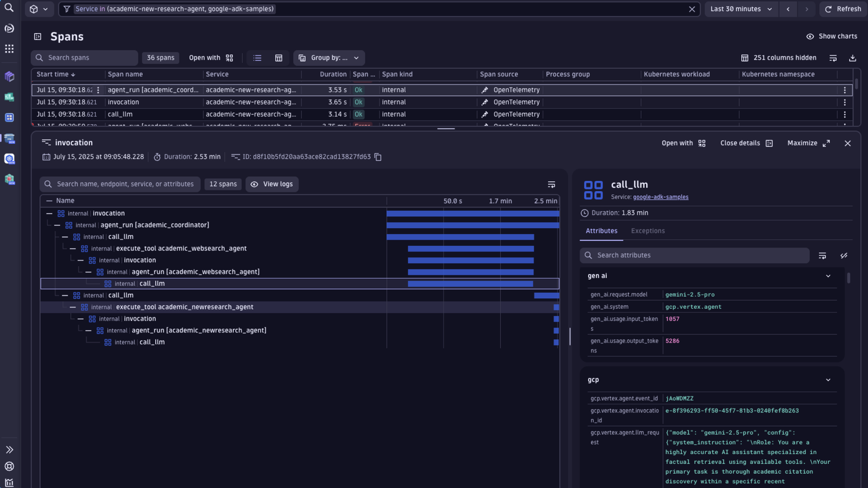The width and height of the screenshot is (868, 488).
Task: Open the Group by dropdown
Action: pos(329,58)
